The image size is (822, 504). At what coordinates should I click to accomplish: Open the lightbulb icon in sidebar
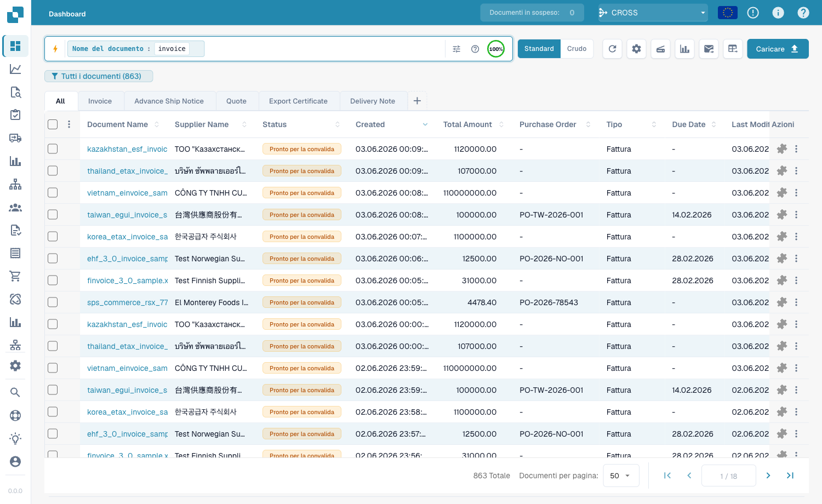coord(15,438)
